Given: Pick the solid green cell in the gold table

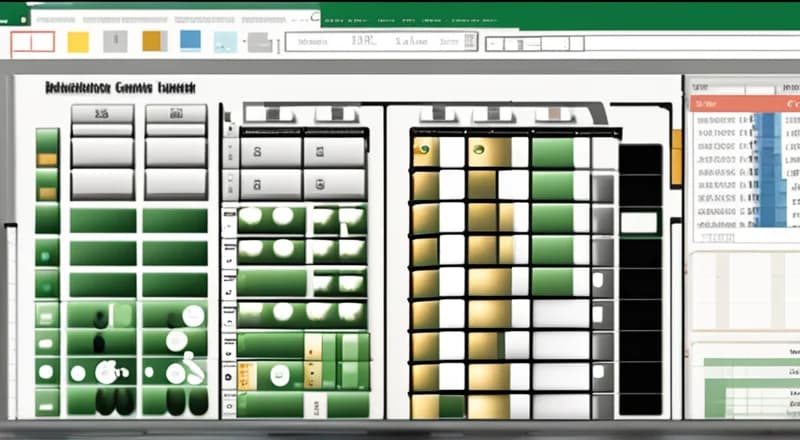Looking at the screenshot, I should (552, 152).
